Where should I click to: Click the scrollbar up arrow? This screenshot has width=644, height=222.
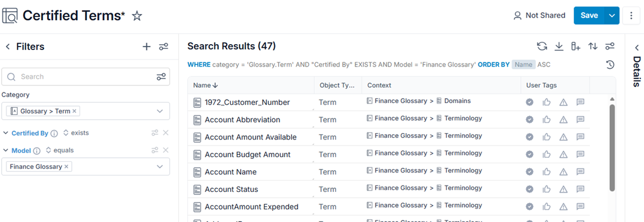(x=612, y=99)
